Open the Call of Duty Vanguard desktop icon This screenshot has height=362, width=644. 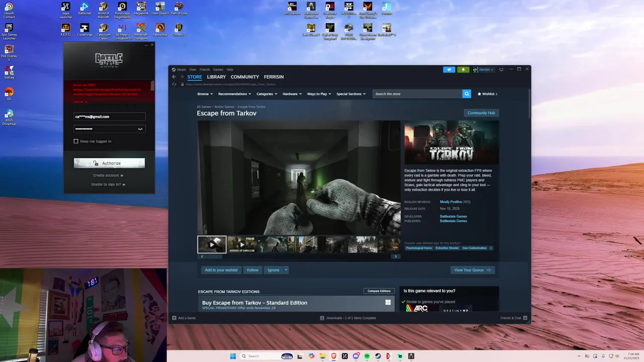click(330, 31)
